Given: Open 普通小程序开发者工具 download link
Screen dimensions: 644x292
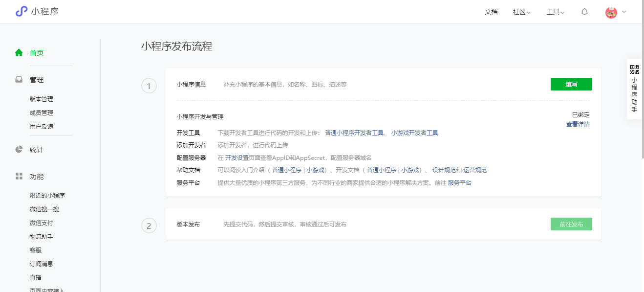Looking at the screenshot, I should coord(354,133).
